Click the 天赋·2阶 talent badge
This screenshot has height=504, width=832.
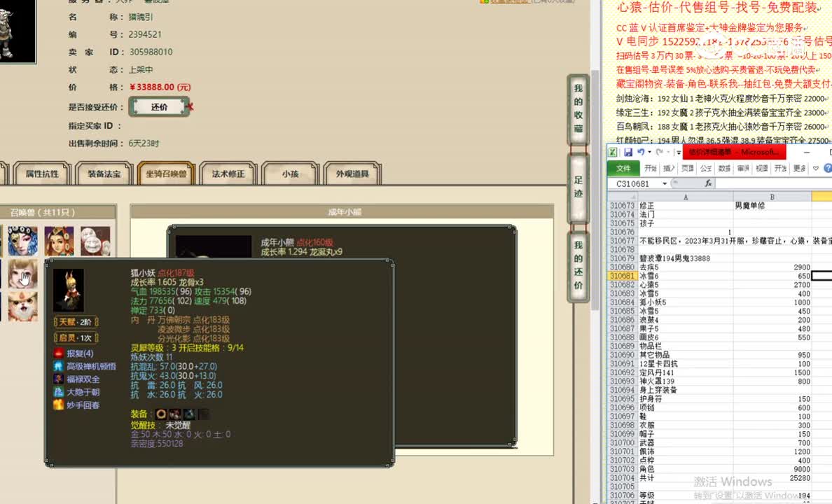(76, 322)
